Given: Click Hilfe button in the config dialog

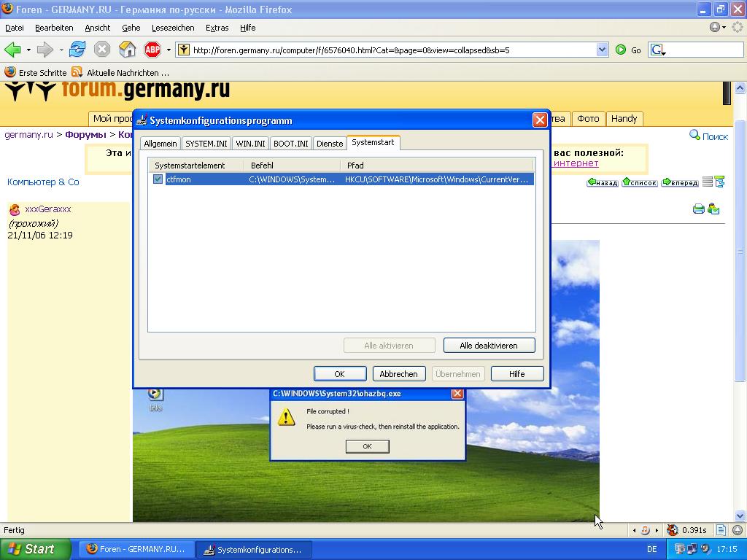Looking at the screenshot, I should 517,374.
